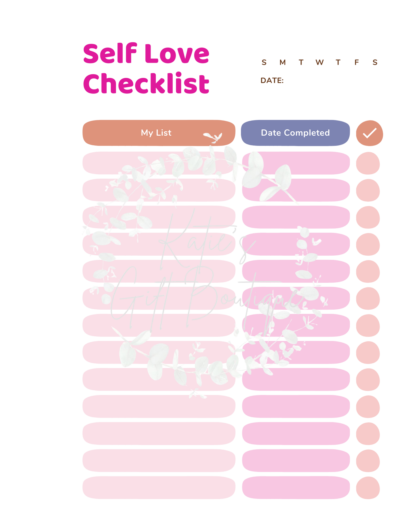Tick the circle beside the last checklist row
The height and width of the screenshot is (532, 411).
tap(368, 488)
